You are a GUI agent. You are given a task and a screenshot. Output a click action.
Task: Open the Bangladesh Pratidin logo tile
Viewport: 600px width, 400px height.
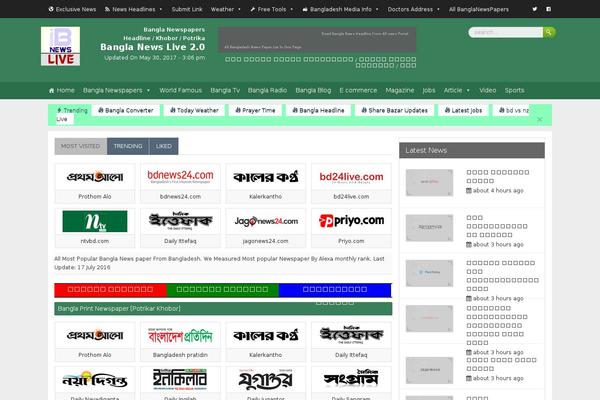point(180,335)
